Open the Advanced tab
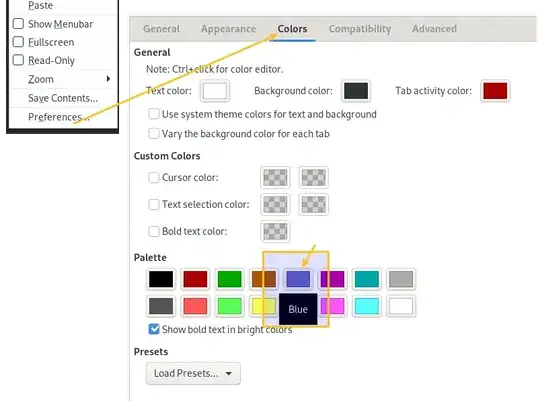The image size is (540, 403). (434, 29)
